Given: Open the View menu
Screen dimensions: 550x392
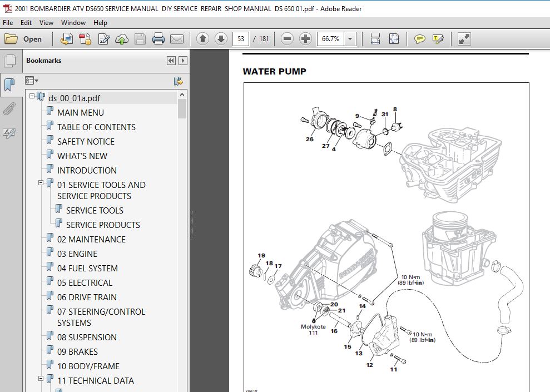Looking at the screenshot, I should (x=46, y=22).
